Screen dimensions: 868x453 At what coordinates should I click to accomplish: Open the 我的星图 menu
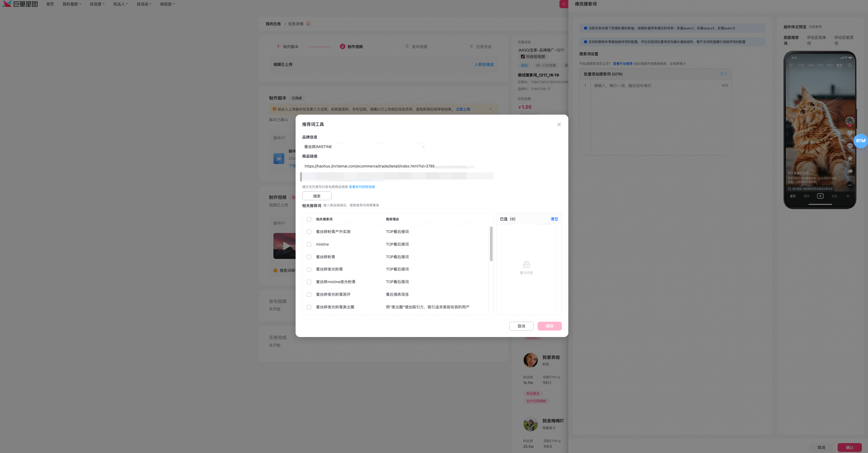(x=72, y=4)
